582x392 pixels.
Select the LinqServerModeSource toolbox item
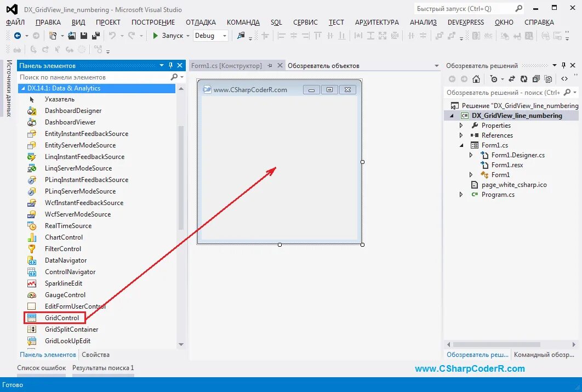(78, 168)
